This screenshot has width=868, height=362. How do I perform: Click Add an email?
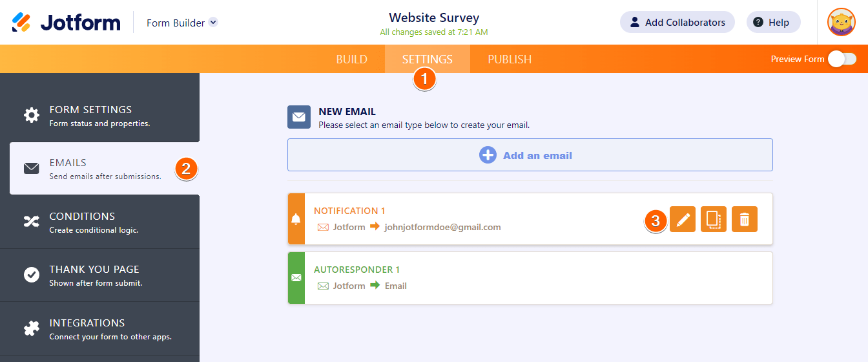click(x=530, y=155)
